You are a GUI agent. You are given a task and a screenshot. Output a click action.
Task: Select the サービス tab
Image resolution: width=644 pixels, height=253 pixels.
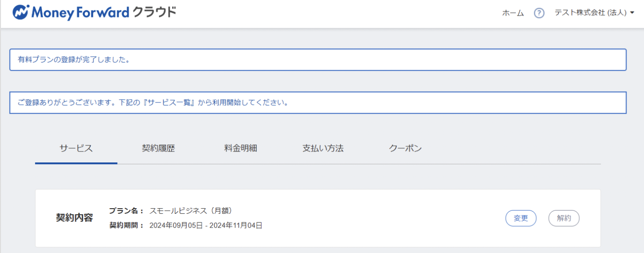coord(76,148)
